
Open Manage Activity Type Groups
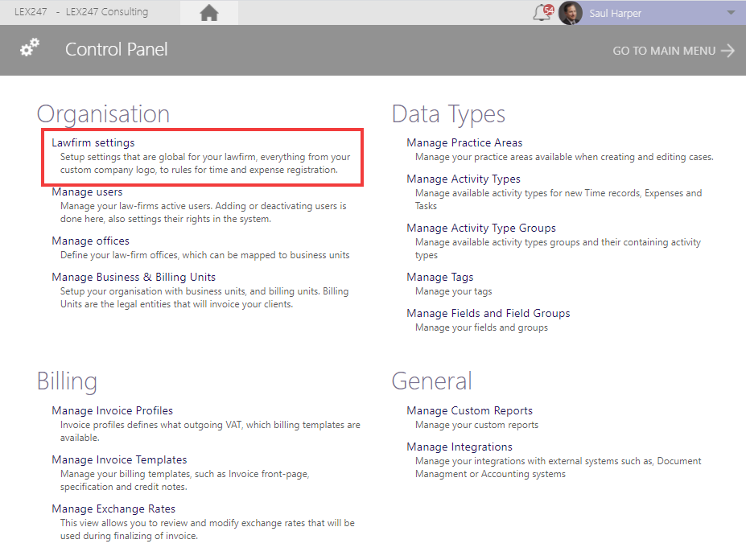pos(481,228)
